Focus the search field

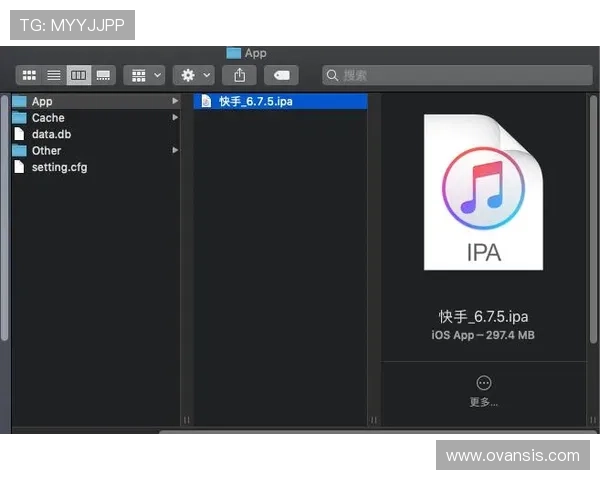pos(457,75)
